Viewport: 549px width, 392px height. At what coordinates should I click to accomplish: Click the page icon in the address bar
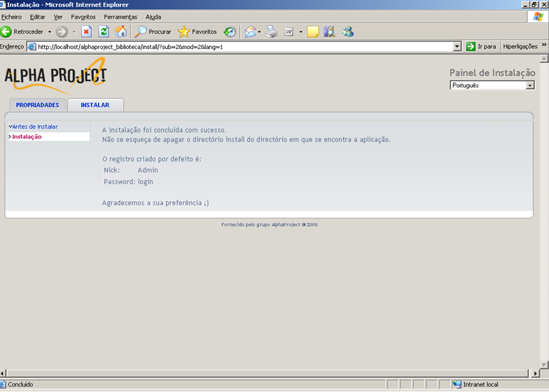(32, 46)
